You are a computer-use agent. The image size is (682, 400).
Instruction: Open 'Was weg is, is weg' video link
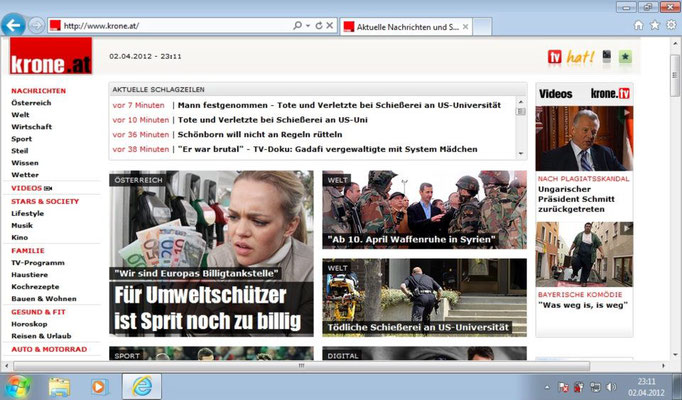point(583,305)
